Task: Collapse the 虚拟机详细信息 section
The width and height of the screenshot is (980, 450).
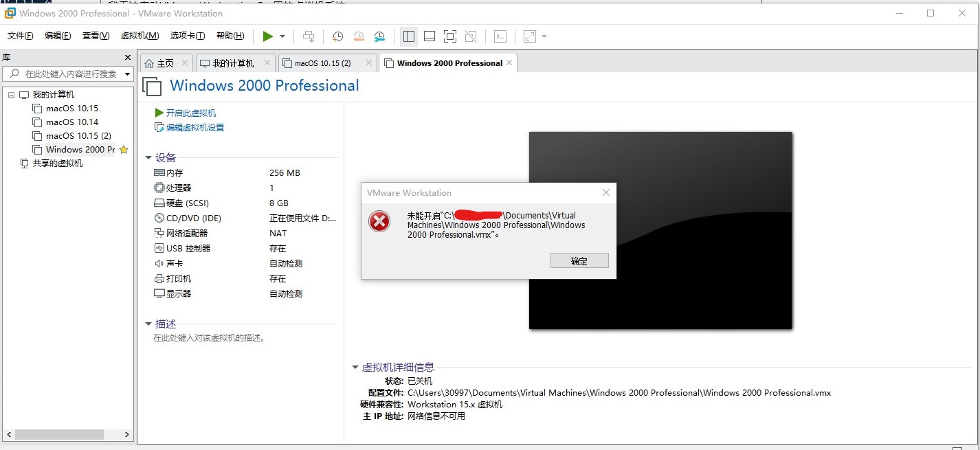Action: click(x=355, y=368)
